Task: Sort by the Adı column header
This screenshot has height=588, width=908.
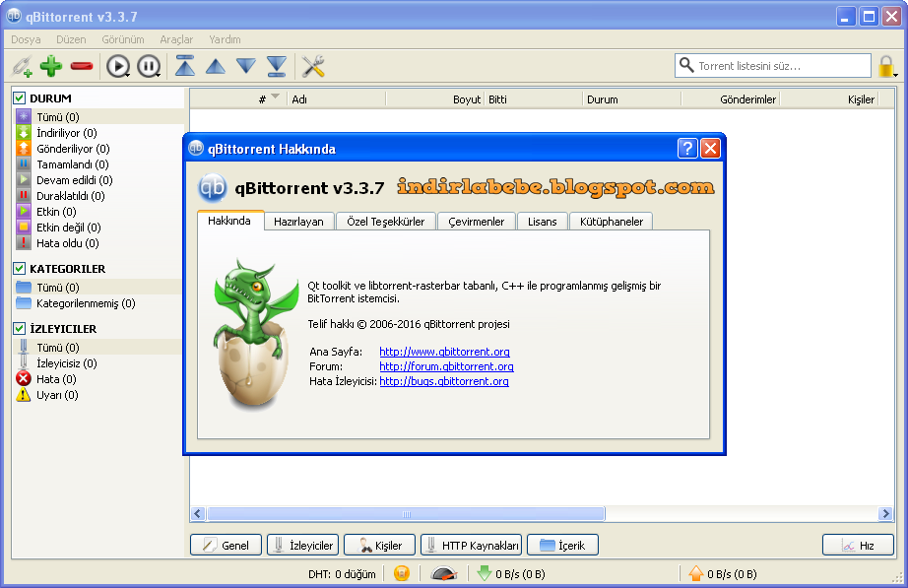Action: coord(337,99)
